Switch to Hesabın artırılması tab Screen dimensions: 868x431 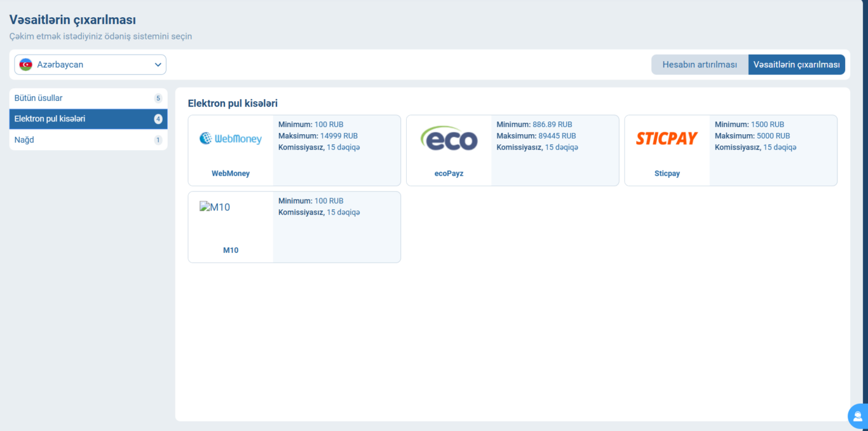point(700,65)
